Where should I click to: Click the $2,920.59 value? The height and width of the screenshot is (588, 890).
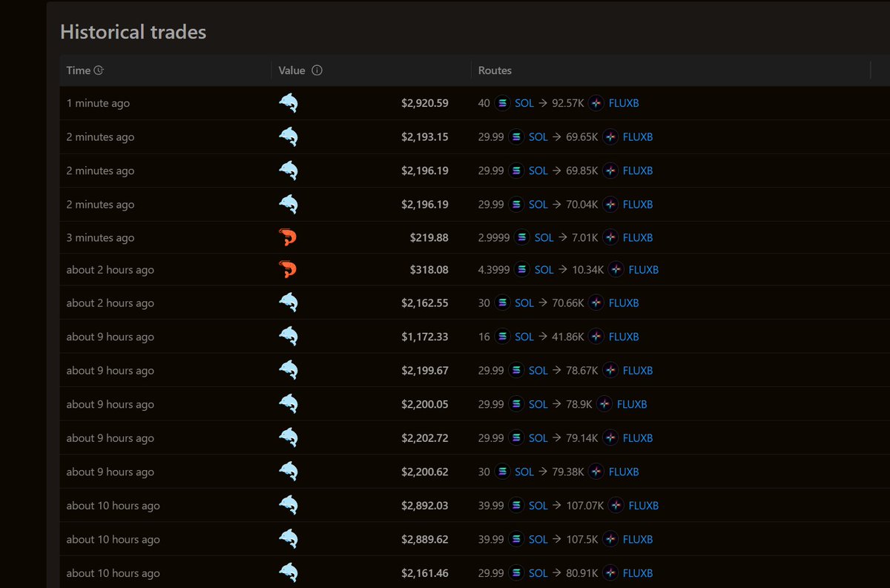pyautogui.click(x=425, y=103)
